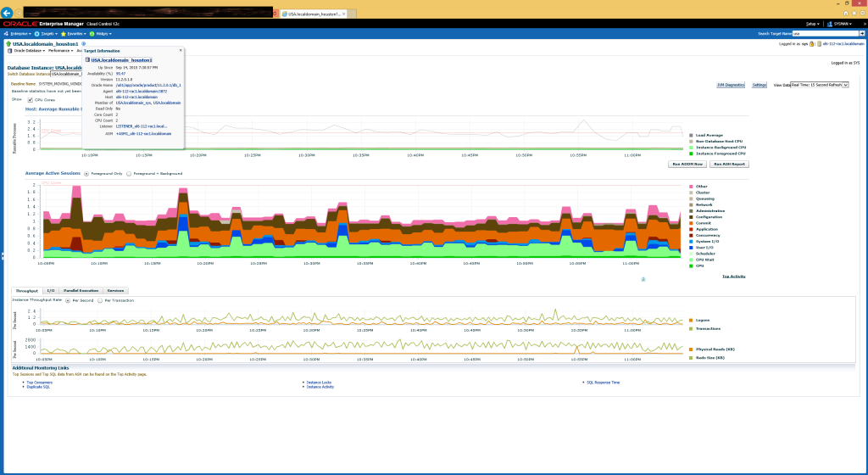Close the Target Information popup
The width and height of the screenshot is (868, 475).
pos(180,51)
